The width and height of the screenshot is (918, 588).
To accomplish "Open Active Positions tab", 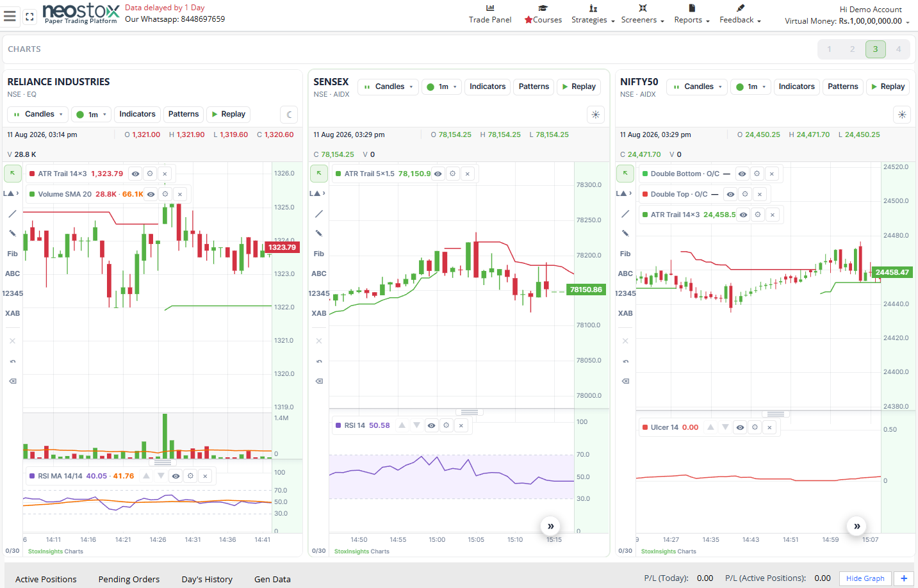I will pyautogui.click(x=46, y=579).
